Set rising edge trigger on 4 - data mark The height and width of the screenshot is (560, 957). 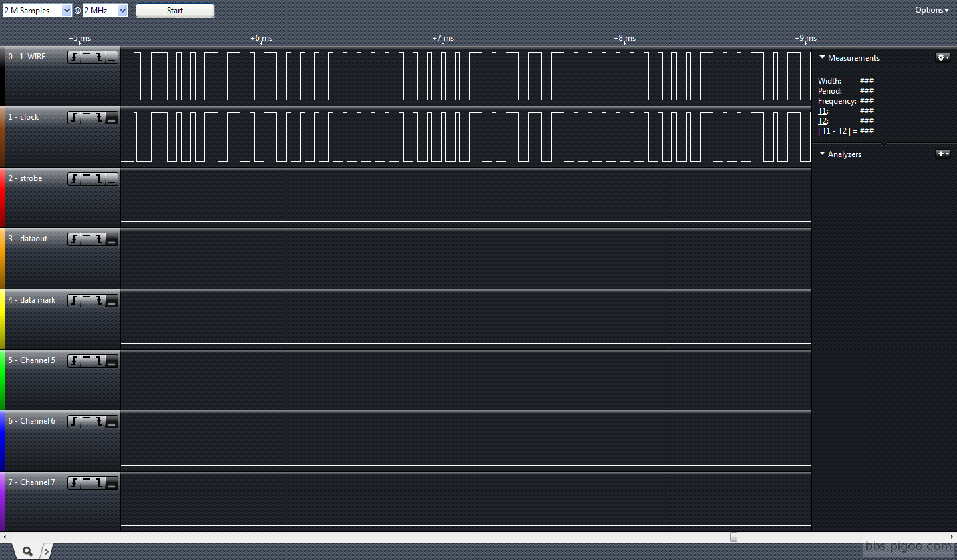point(74,301)
